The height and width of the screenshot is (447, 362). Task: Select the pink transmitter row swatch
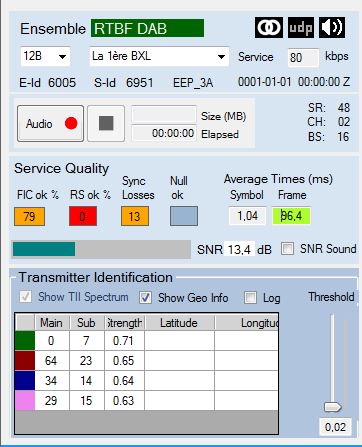(x=25, y=400)
